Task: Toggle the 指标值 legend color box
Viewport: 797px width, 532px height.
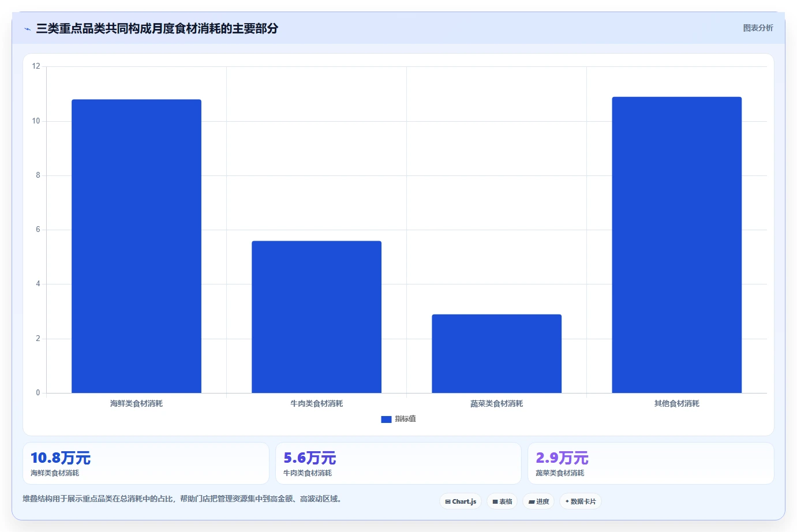Action: coord(386,419)
